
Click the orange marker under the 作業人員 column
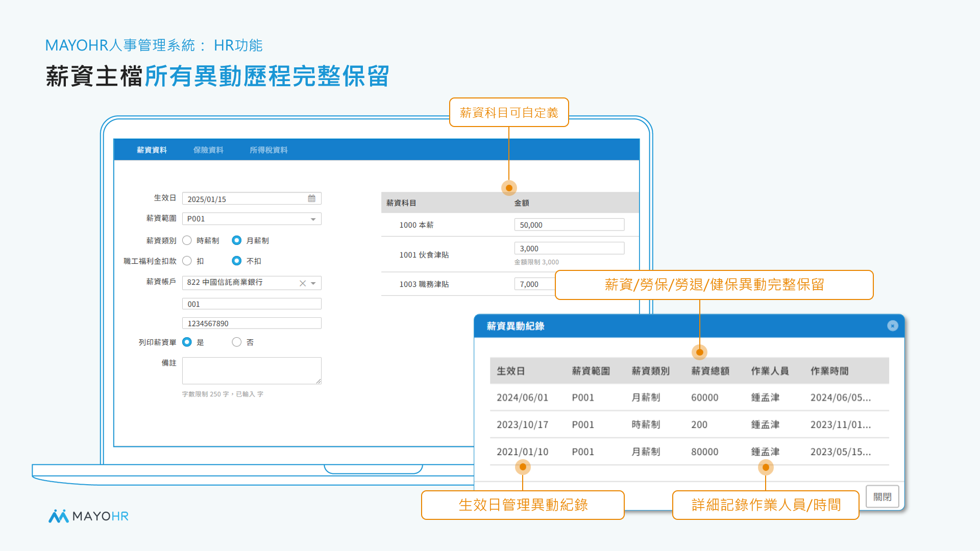point(766,467)
